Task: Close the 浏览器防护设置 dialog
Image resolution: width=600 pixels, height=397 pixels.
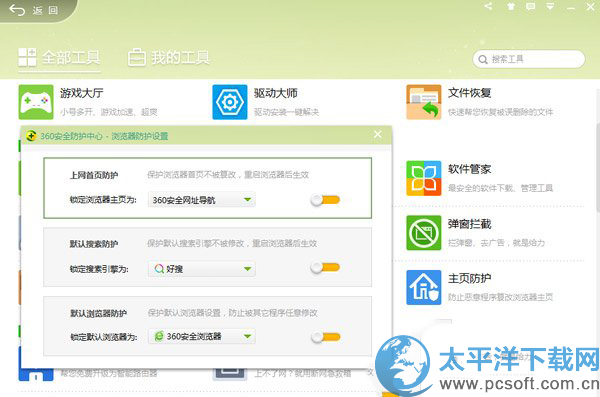Action: click(378, 134)
